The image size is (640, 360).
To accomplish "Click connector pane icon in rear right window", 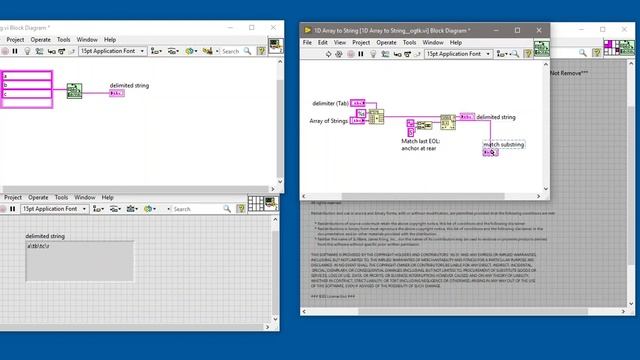I will 611,47.
